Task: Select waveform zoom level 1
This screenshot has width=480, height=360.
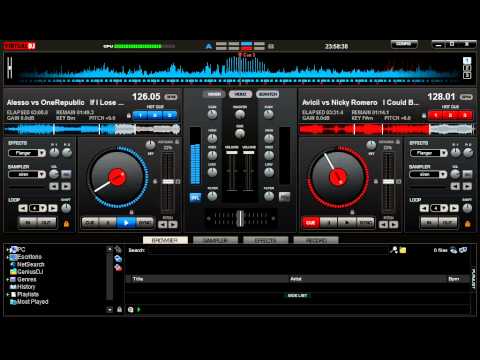Action: (x=467, y=61)
